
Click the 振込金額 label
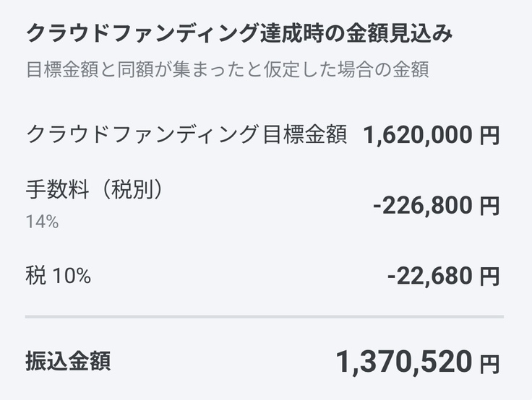[68, 360]
